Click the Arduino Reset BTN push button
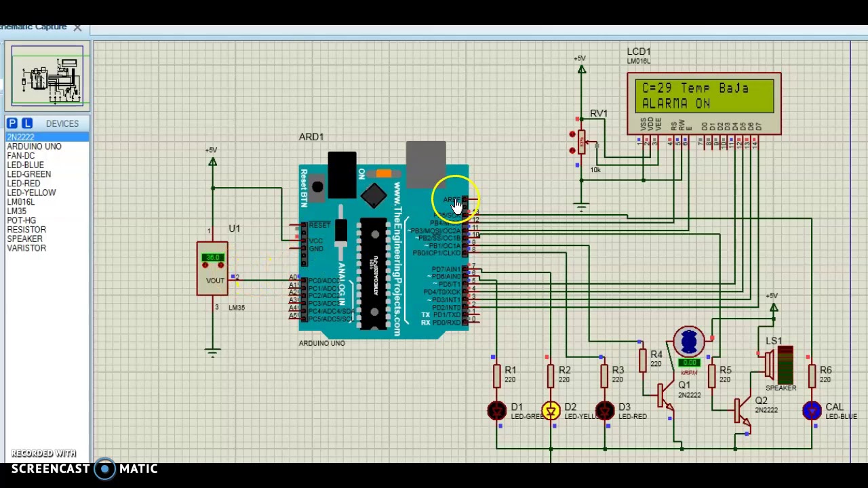This screenshot has height=488, width=868. pos(317,187)
